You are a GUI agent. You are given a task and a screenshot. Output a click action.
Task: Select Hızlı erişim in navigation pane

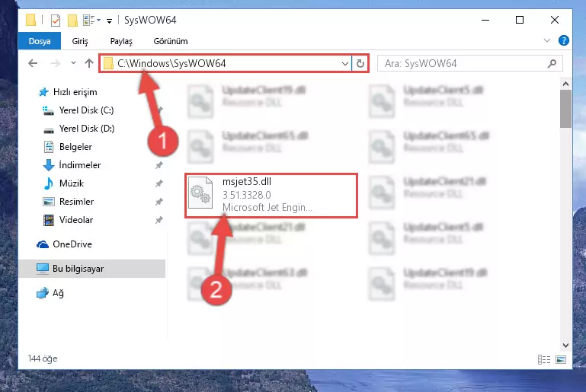click(x=75, y=92)
